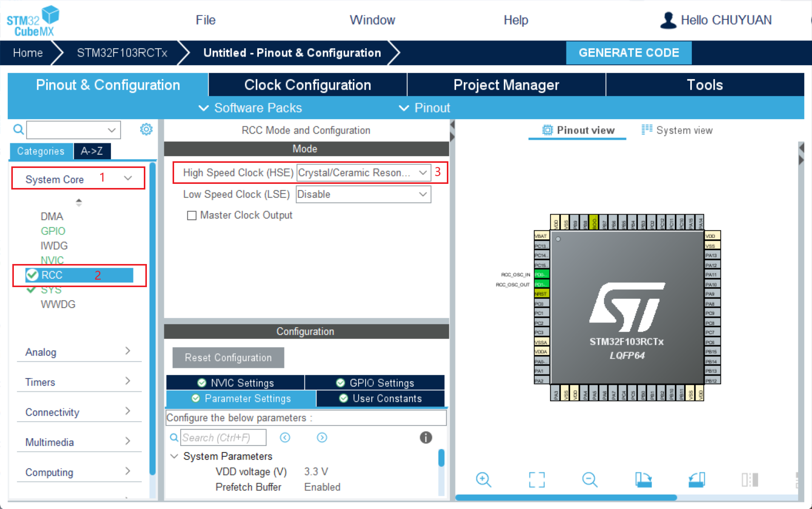The image size is (812, 509).
Task: Click the parameter search magnifier icon
Action: (x=174, y=438)
